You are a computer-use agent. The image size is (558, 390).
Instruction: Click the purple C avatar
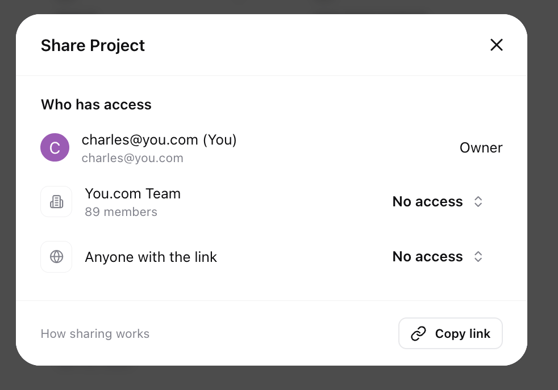[x=55, y=147]
